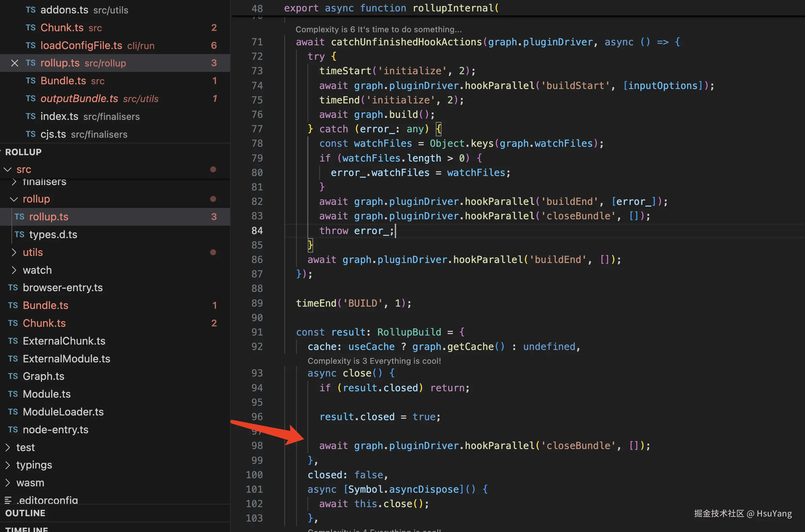This screenshot has width=805, height=532.
Task: Click TS icon beside node-entry.ts
Action: pyautogui.click(x=13, y=430)
